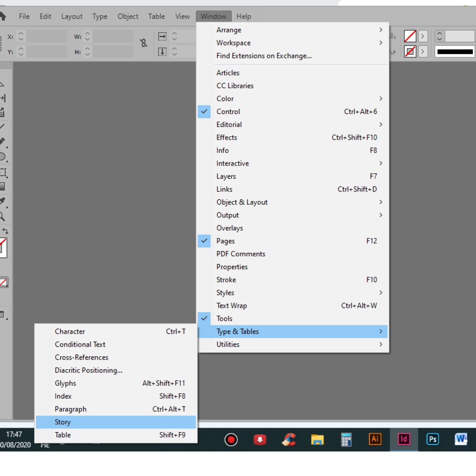Toggle the Control panel checkmark item
This screenshot has width=476, height=476.
coord(293,112)
